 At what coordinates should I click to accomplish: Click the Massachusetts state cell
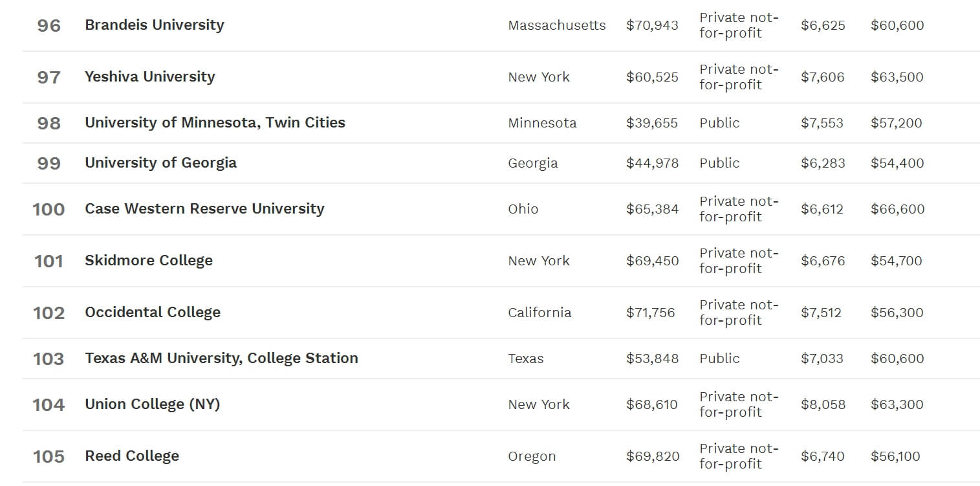click(557, 25)
